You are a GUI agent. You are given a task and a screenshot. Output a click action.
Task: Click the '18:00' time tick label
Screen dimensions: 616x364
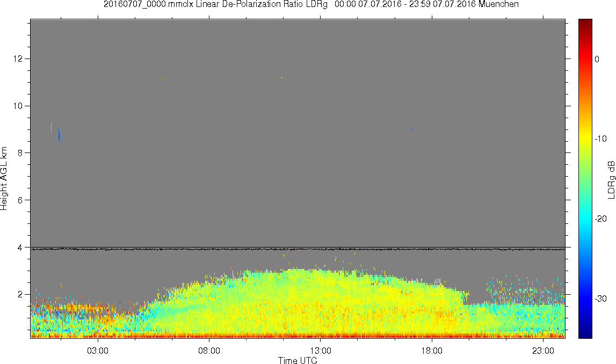tap(432, 351)
